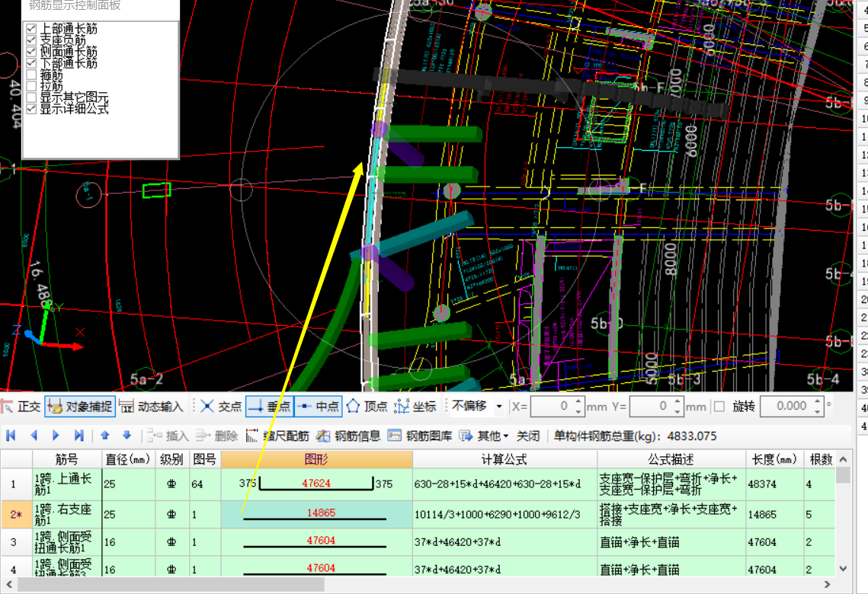
Task: Click 插入 insert row button
Action: click(168, 436)
